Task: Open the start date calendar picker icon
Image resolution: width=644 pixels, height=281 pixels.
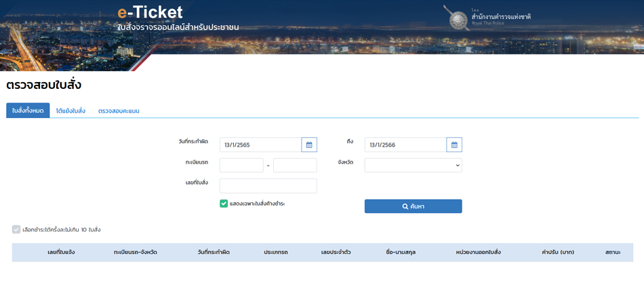Action: coord(309,145)
